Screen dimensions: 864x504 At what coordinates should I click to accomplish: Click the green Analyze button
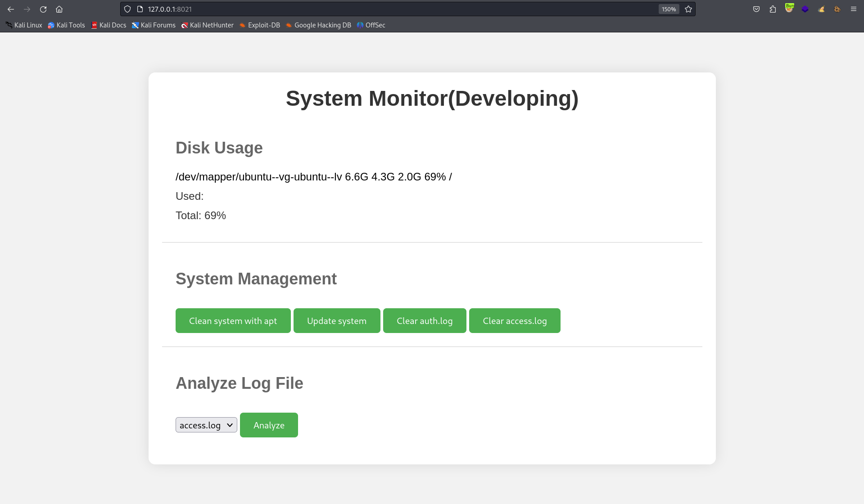269,425
